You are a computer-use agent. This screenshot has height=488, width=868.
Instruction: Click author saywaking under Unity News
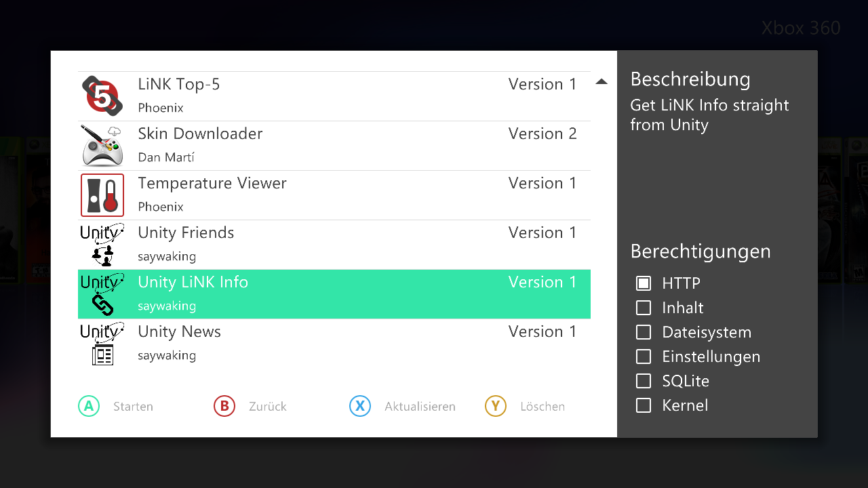pyautogui.click(x=167, y=355)
